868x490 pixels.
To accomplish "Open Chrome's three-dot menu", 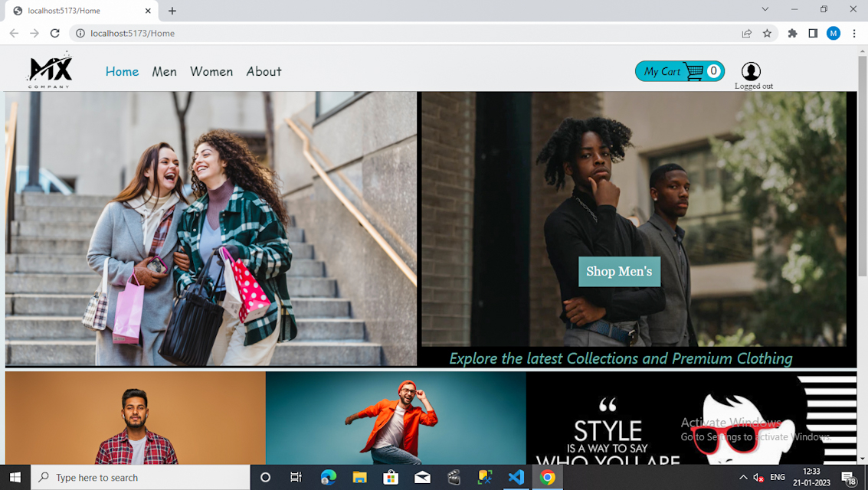I will point(853,33).
